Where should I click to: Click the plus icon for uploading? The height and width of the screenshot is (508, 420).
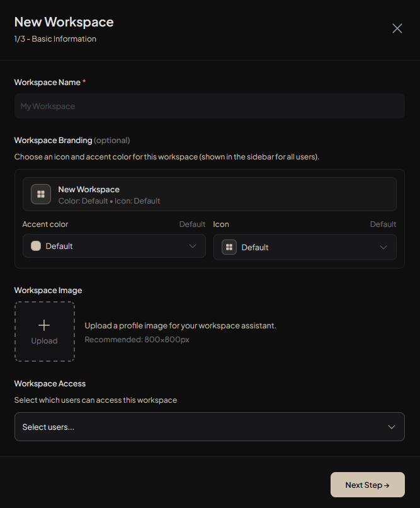click(x=44, y=325)
